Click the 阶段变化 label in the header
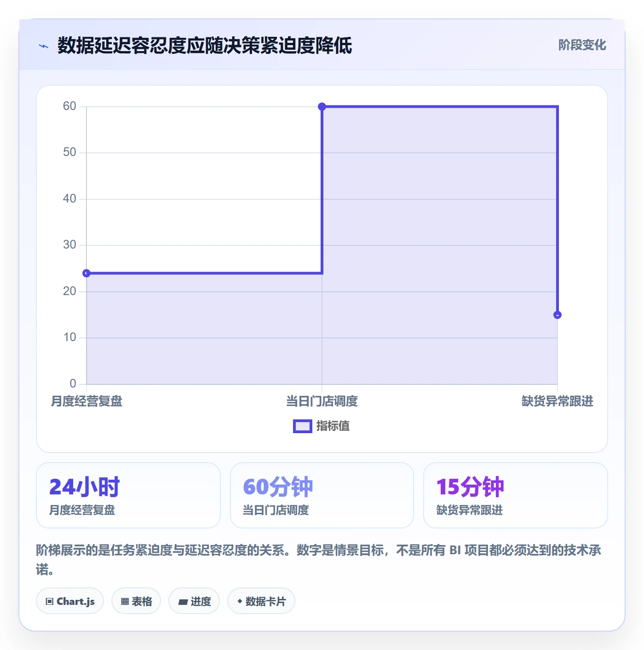 (582, 45)
